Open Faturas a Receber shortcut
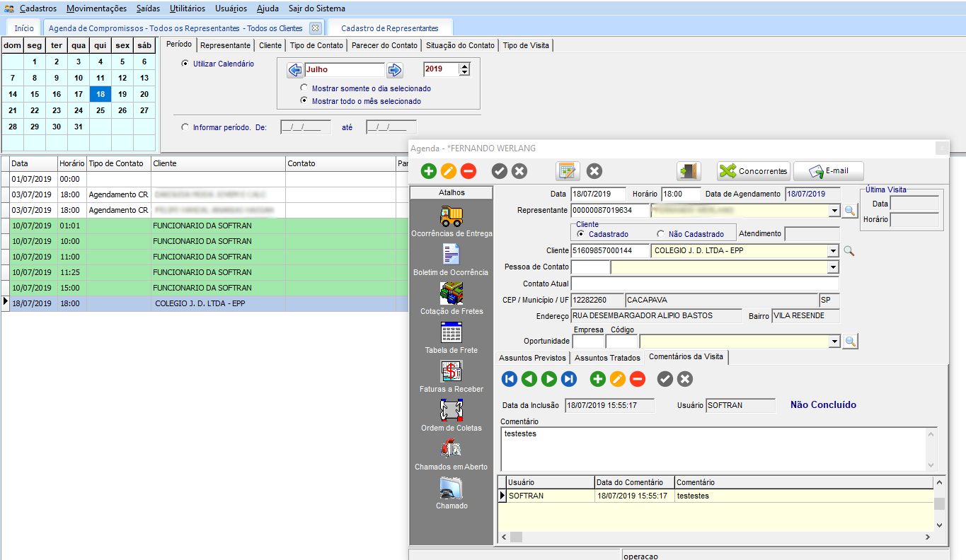The height and width of the screenshot is (560, 966). coord(451,371)
